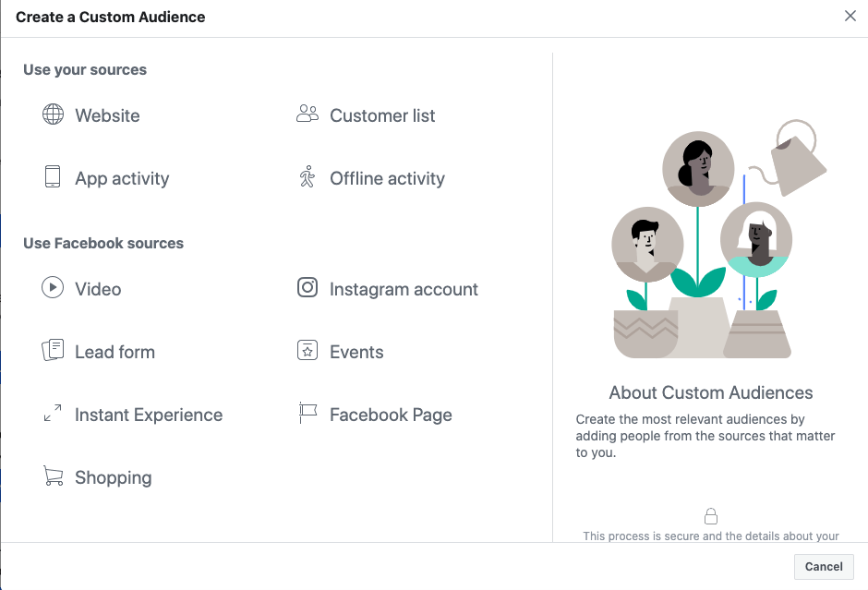Click the Create a Custom Audience title
This screenshot has width=868, height=590.
coord(110,17)
